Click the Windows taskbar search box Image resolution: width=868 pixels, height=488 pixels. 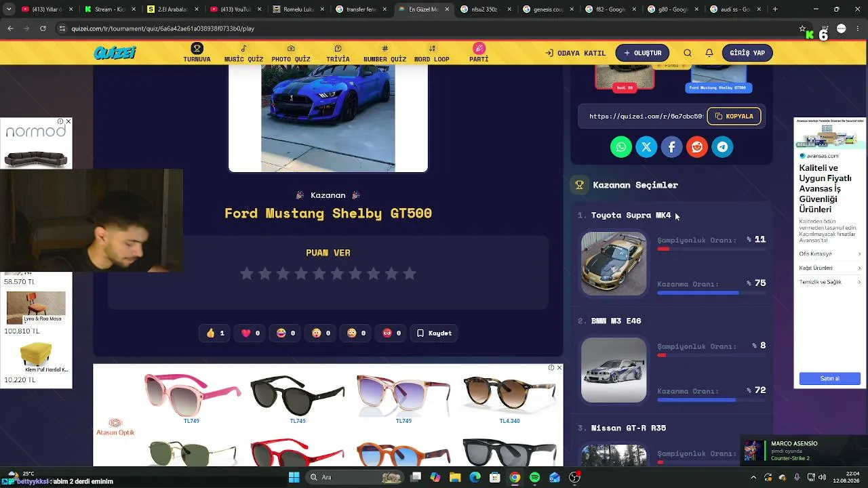(x=354, y=477)
